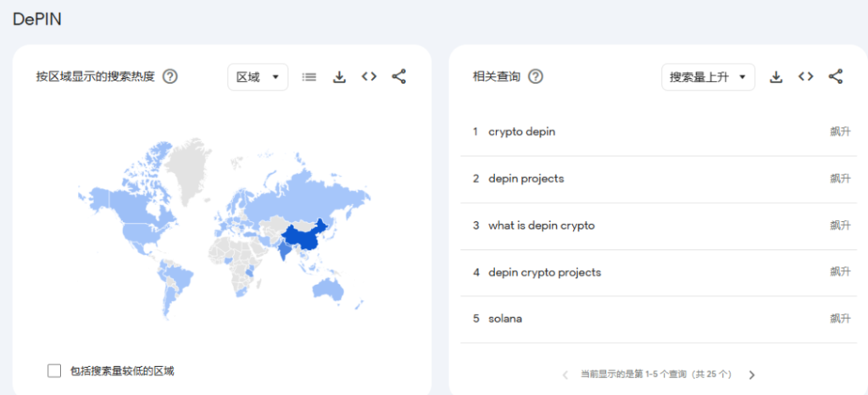Open embed code for region map
The image size is (868, 395).
(x=369, y=77)
